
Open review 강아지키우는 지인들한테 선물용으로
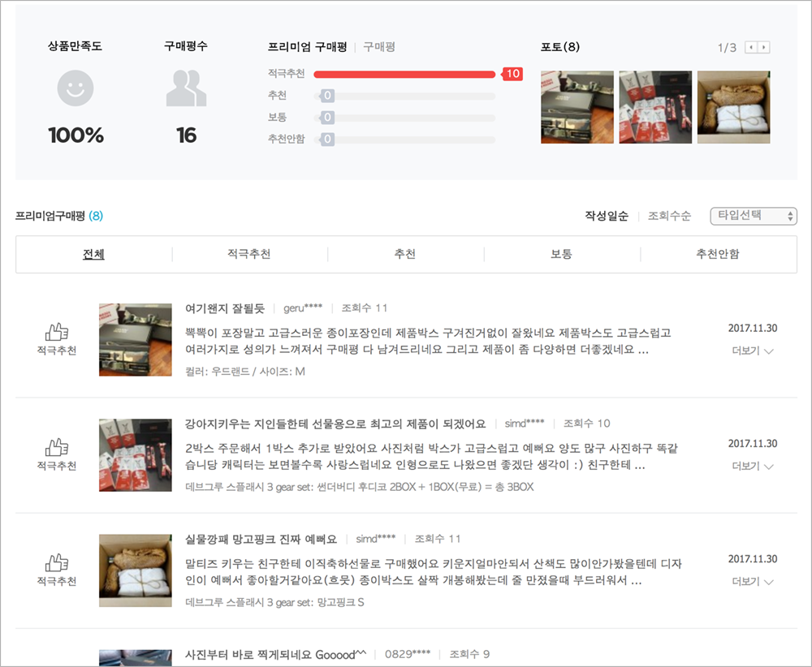(x=335, y=424)
